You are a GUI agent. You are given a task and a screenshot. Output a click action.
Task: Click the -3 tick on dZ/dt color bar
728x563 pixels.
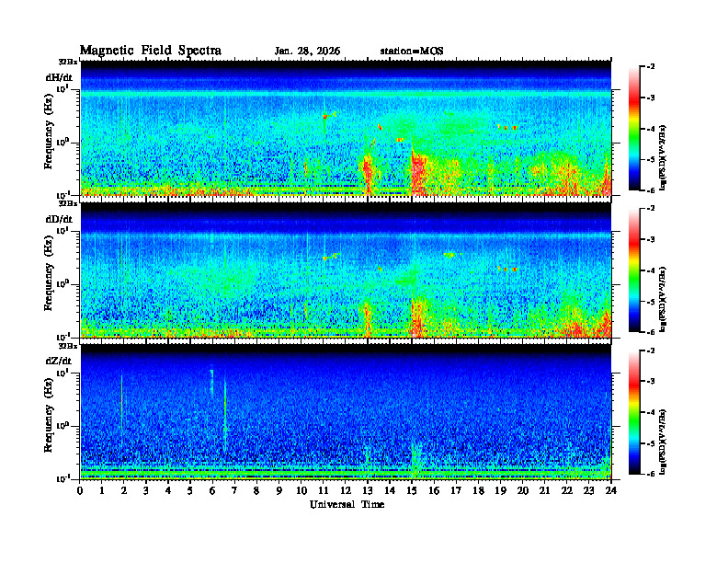pos(651,381)
